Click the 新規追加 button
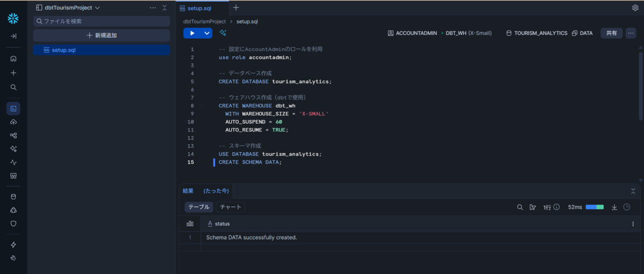 101,35
